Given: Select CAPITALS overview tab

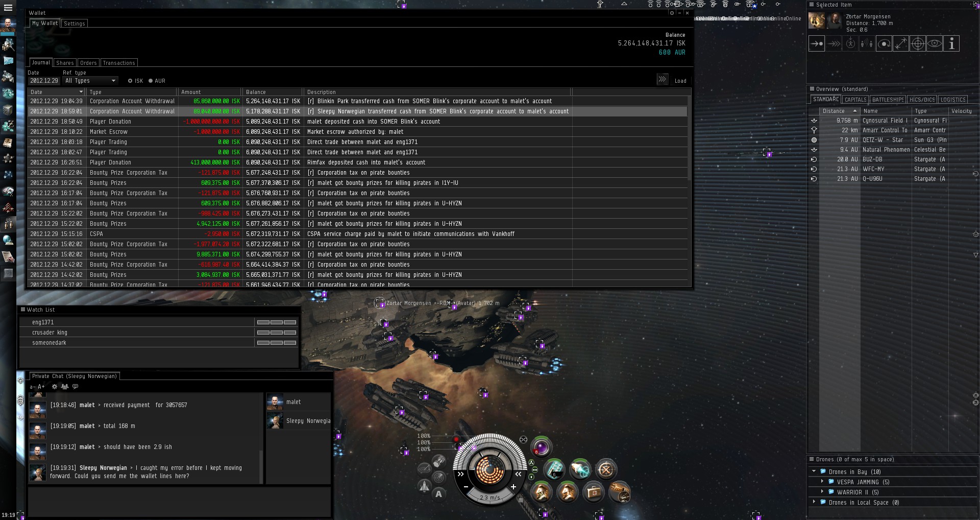Looking at the screenshot, I should pos(855,100).
